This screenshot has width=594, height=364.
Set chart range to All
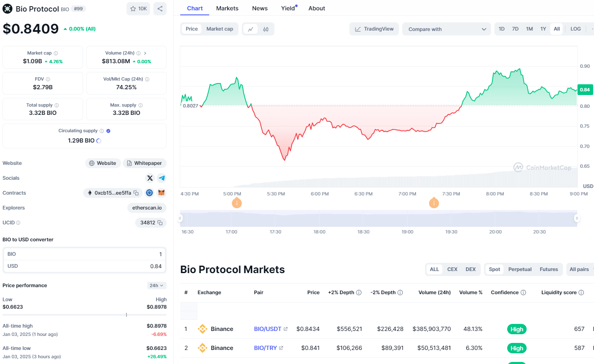pos(557,29)
